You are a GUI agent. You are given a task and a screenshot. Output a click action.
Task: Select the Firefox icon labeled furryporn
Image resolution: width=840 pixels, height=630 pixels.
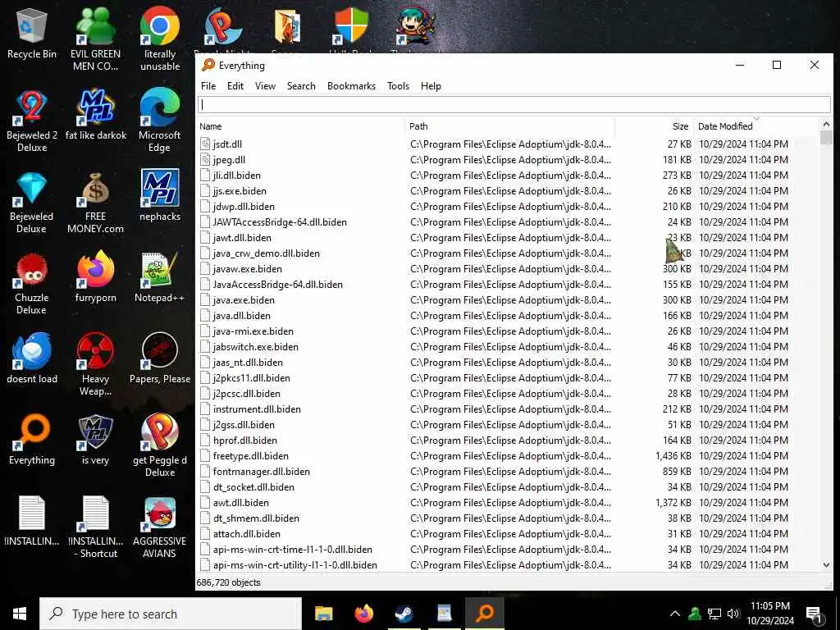pyautogui.click(x=95, y=277)
